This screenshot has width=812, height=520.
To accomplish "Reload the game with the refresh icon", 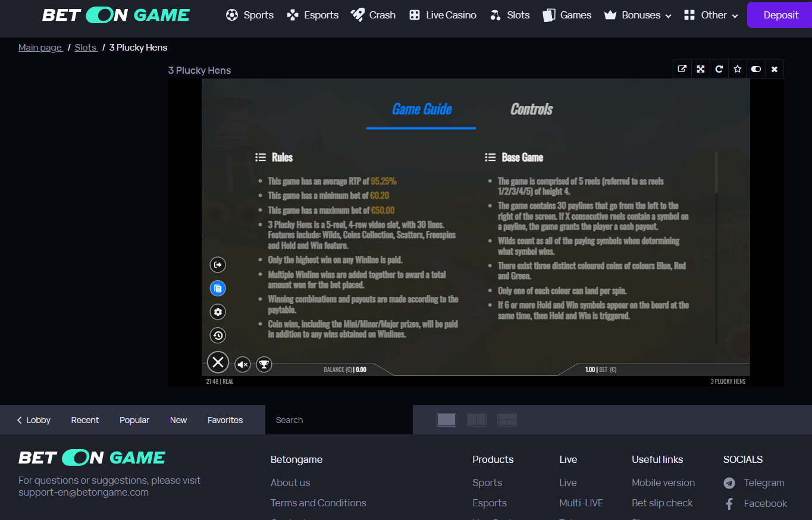I will point(719,69).
